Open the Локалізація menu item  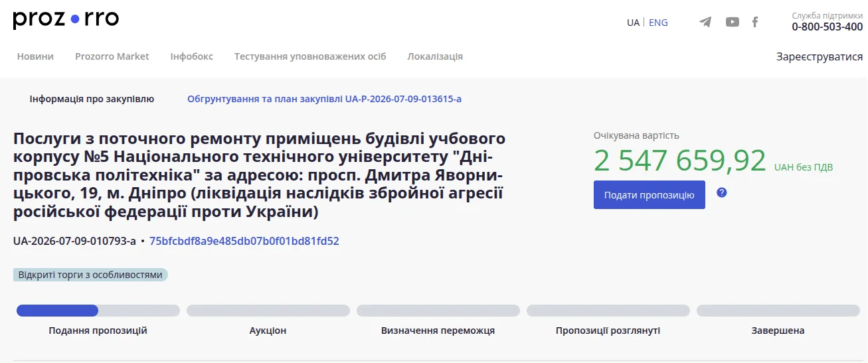click(x=435, y=56)
